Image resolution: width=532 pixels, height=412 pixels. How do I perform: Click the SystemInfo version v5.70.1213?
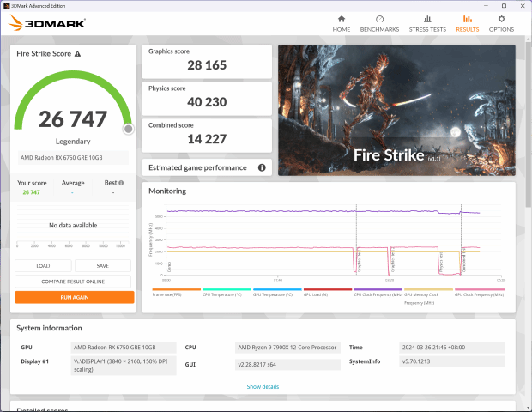(x=452, y=361)
